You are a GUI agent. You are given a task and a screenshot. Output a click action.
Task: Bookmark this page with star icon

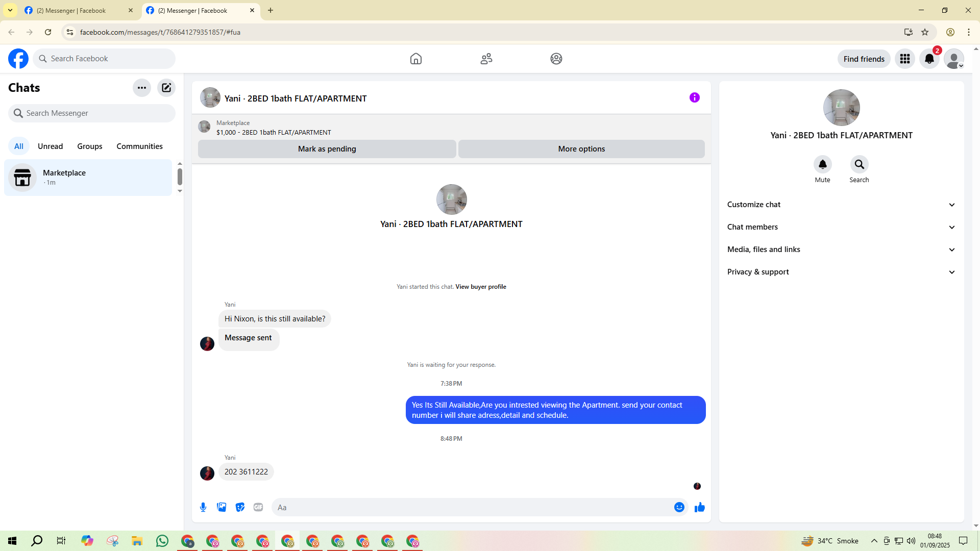coord(925,32)
